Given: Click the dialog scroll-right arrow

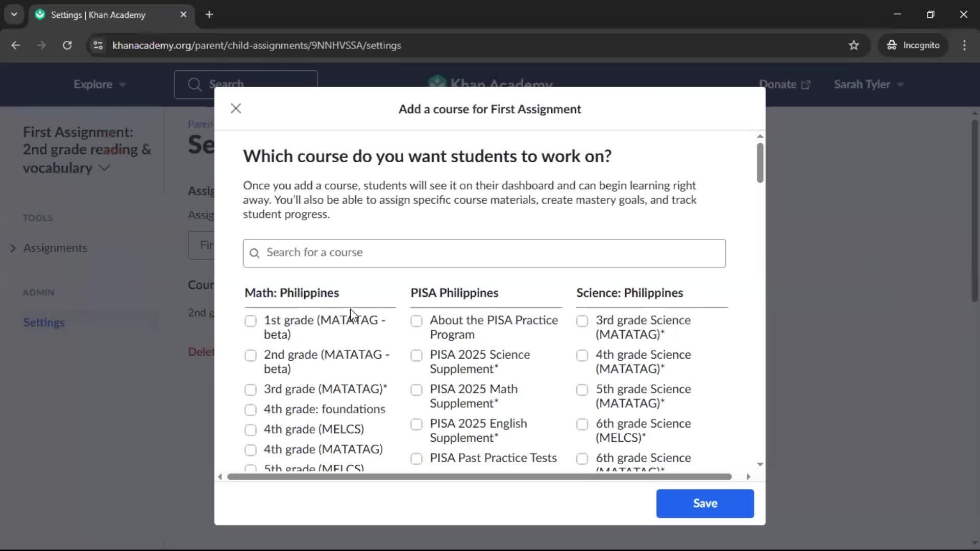Looking at the screenshot, I should tap(748, 477).
